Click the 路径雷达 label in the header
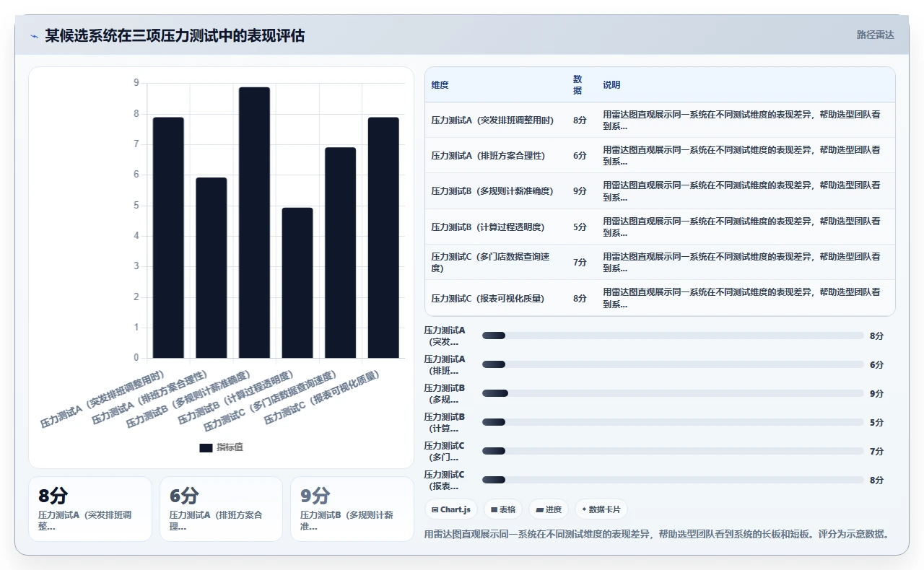The height and width of the screenshot is (570, 924). (875, 35)
